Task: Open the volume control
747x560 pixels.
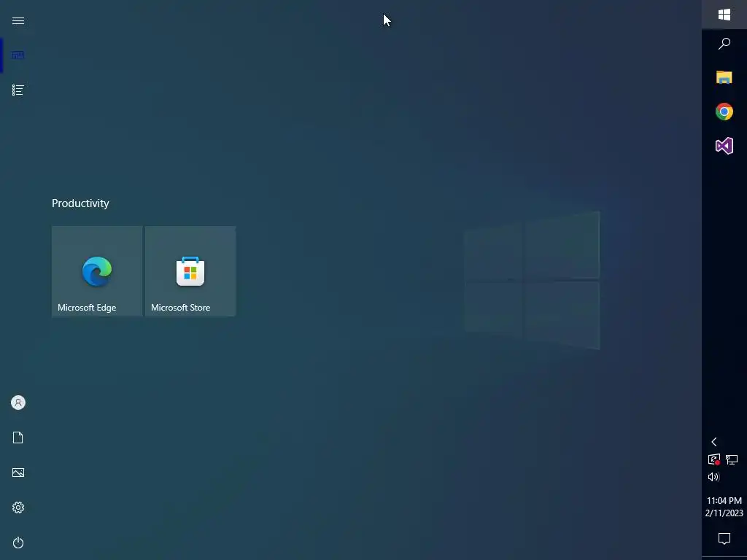Action: [713, 477]
